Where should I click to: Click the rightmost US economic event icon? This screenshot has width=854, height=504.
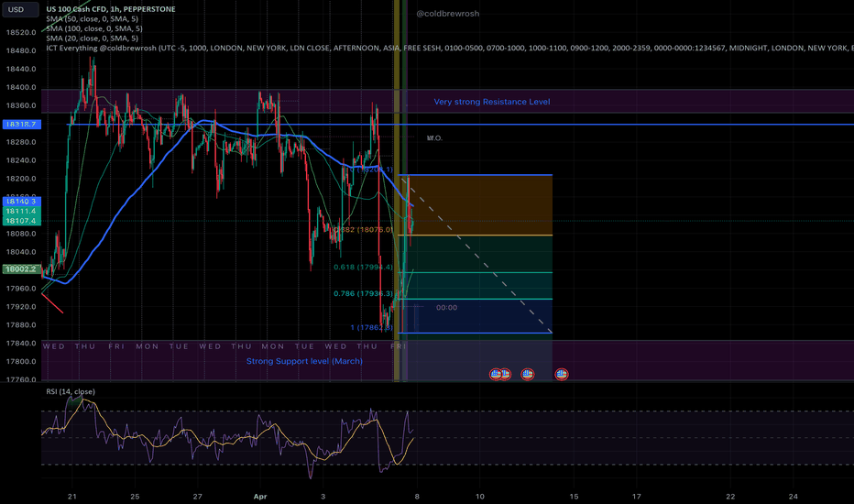coord(562,374)
